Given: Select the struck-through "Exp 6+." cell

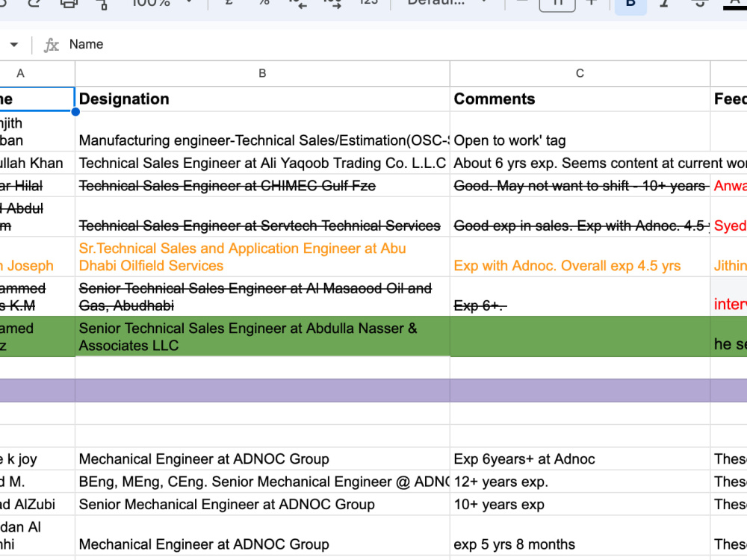Looking at the screenshot, I should coord(580,296).
